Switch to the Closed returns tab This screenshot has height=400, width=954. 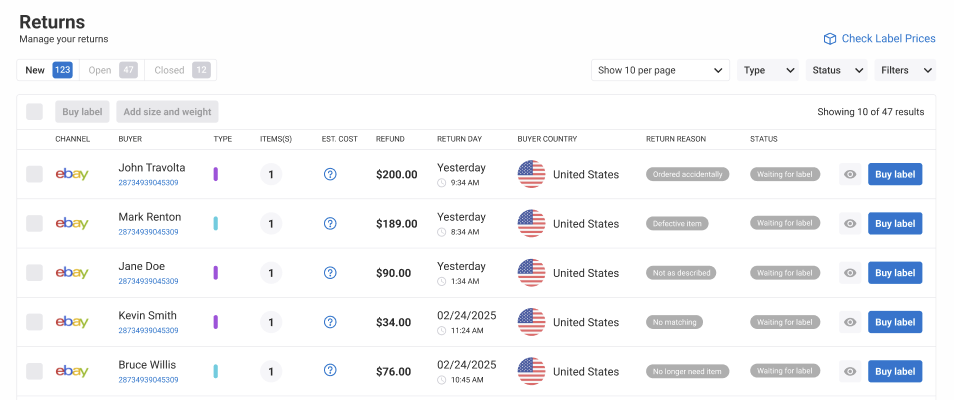(x=180, y=70)
